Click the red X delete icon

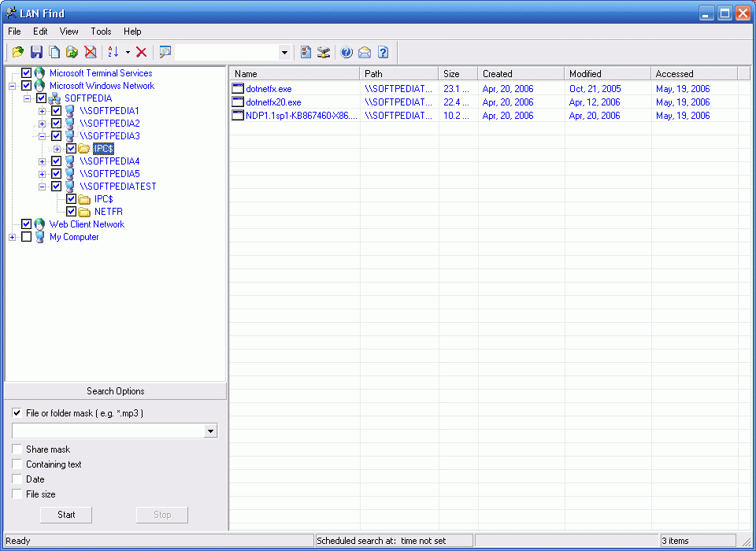point(141,52)
